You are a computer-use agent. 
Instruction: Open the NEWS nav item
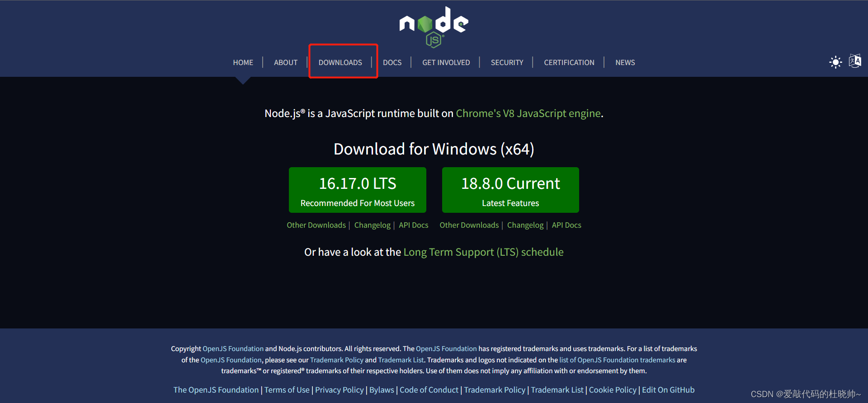[625, 62]
